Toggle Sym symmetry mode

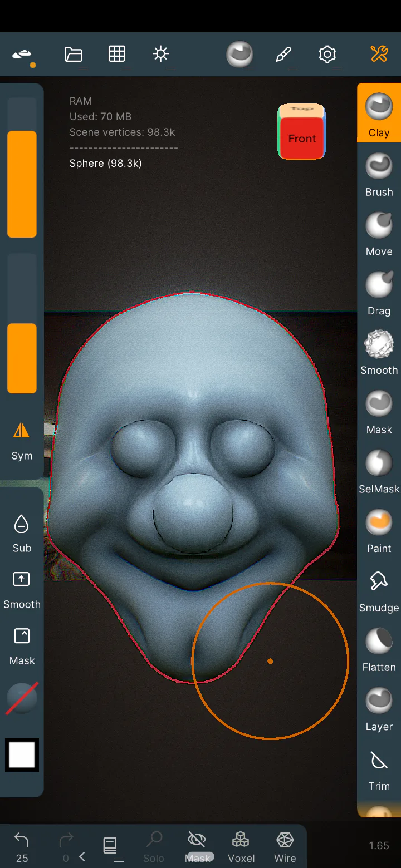pos(22,441)
